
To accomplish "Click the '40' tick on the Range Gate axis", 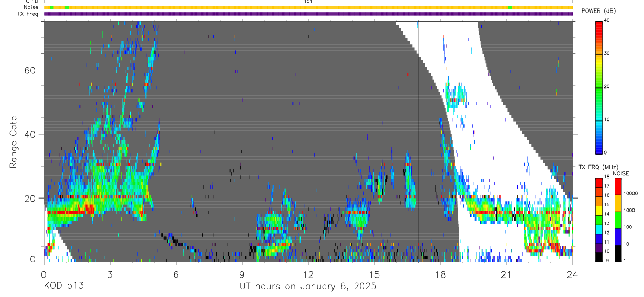I will coord(31,134).
